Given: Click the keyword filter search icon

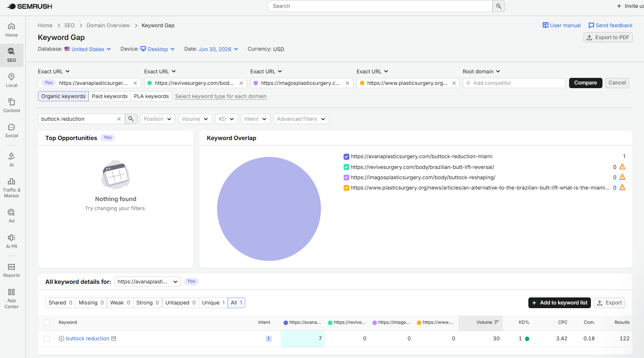Looking at the screenshot, I should [131, 119].
